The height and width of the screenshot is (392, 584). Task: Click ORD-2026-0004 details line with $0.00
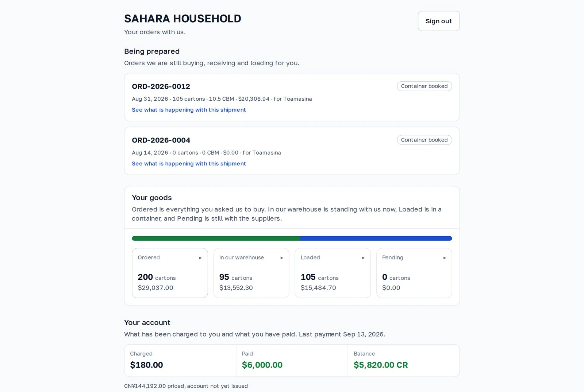(206, 153)
